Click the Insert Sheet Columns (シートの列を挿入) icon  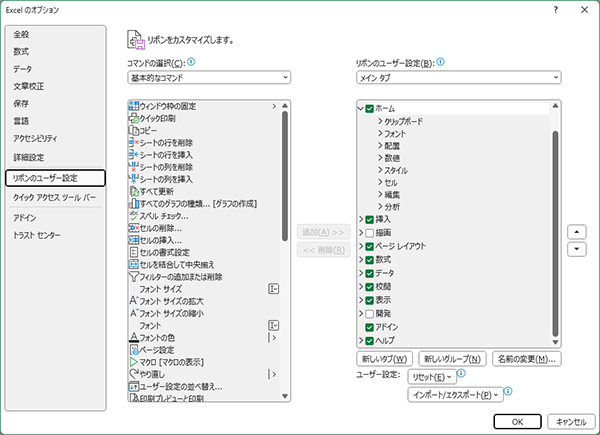[134, 179]
